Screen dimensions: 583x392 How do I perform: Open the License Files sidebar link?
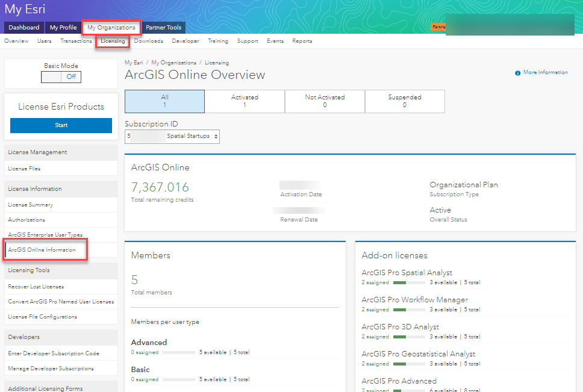tap(24, 169)
